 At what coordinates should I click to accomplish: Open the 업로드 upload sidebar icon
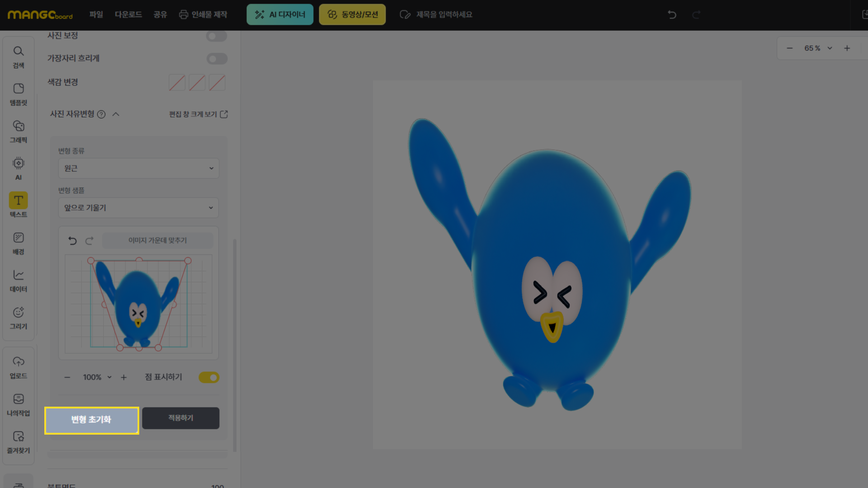[x=19, y=367]
